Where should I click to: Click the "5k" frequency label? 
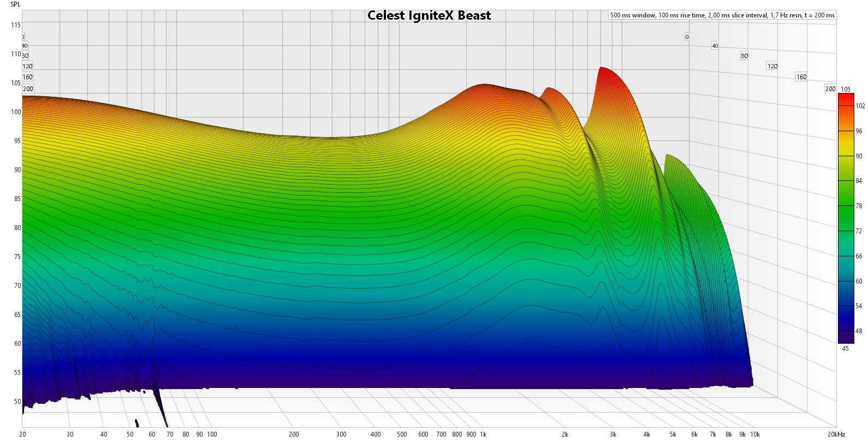(673, 434)
